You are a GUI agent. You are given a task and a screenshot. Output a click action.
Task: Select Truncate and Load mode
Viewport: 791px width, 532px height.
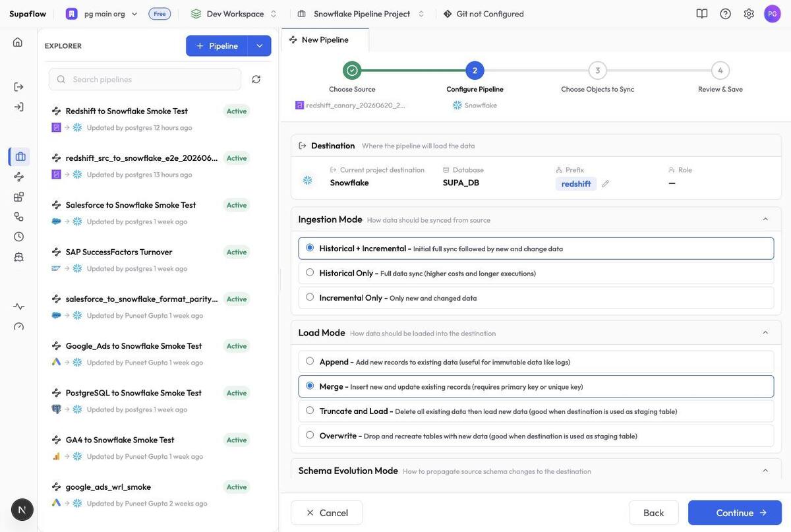click(x=536, y=411)
